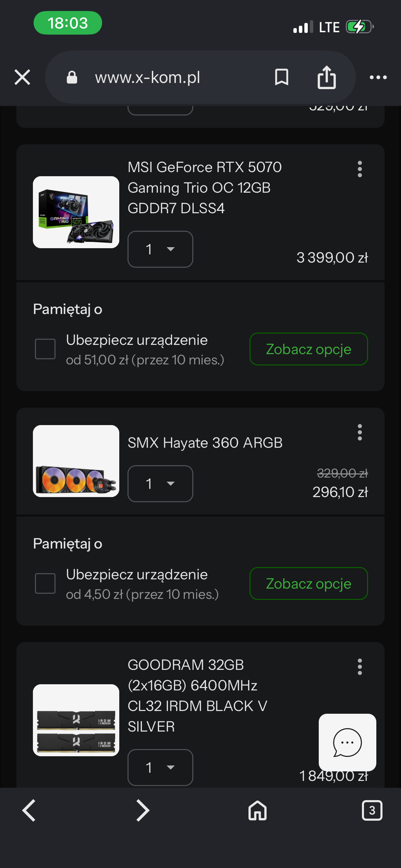Navigate back with the browser back arrow
The image size is (401, 868).
pyautogui.click(x=29, y=810)
